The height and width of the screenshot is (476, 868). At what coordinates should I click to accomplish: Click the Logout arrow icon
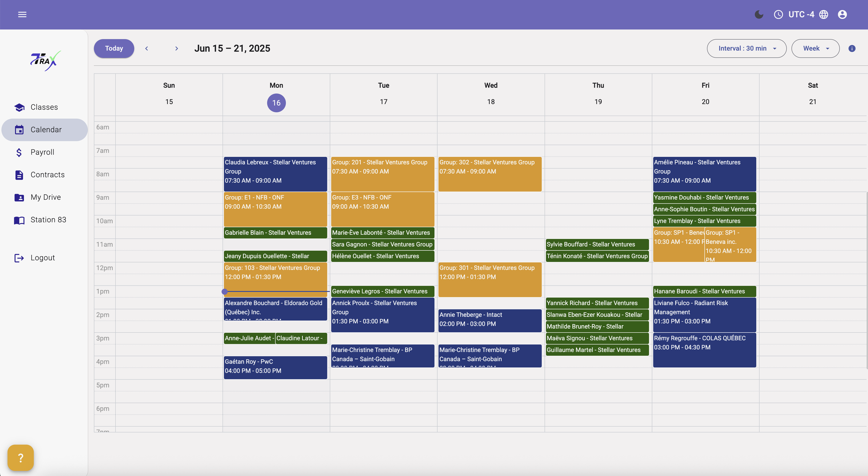coord(19,258)
